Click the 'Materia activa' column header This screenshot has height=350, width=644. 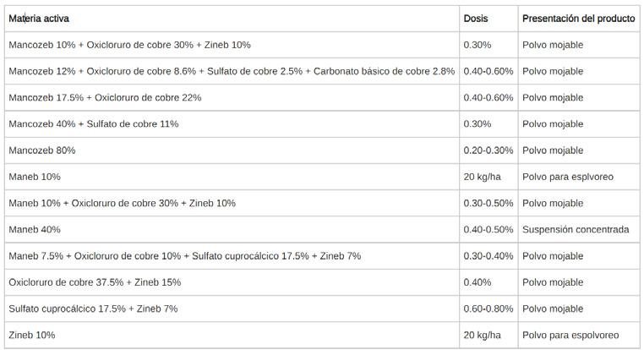(x=39, y=18)
